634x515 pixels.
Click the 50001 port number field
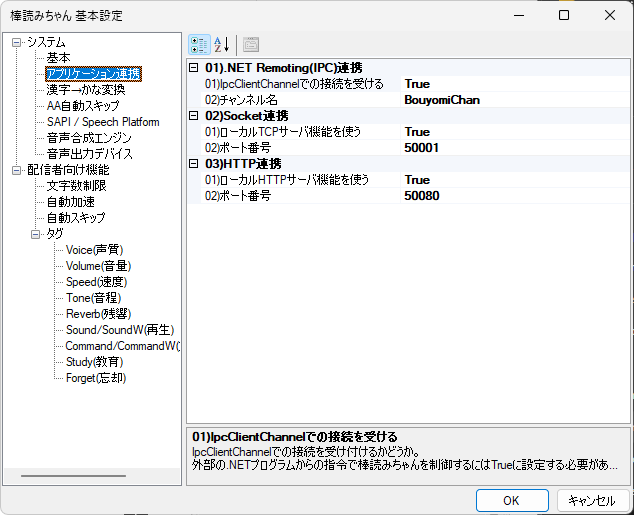(x=421, y=148)
